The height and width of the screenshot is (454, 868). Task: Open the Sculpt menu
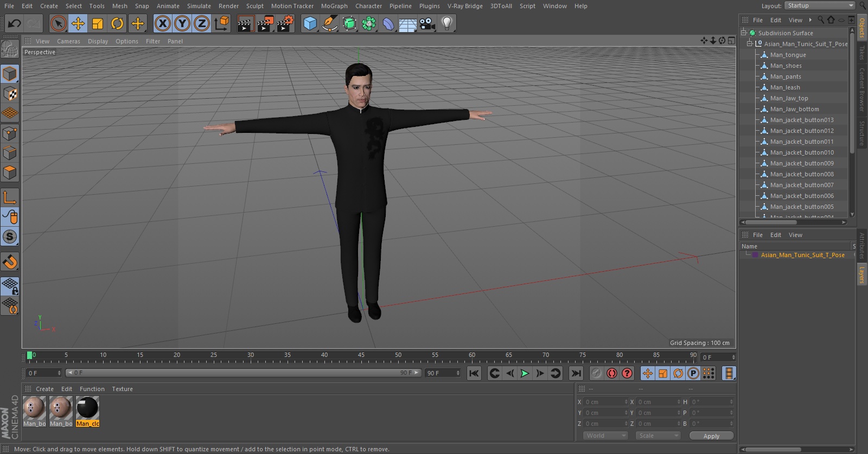tap(255, 6)
